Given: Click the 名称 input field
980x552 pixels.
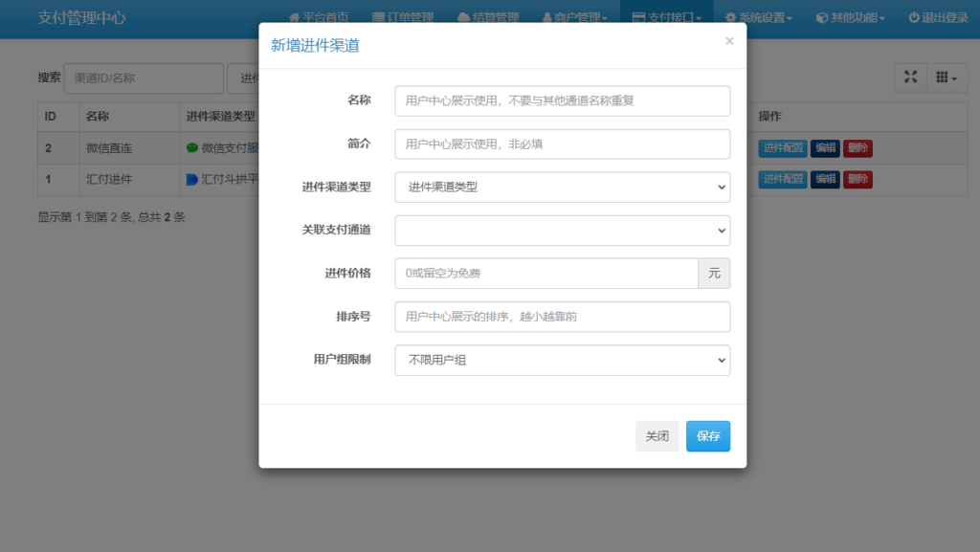Looking at the screenshot, I should click(x=562, y=100).
